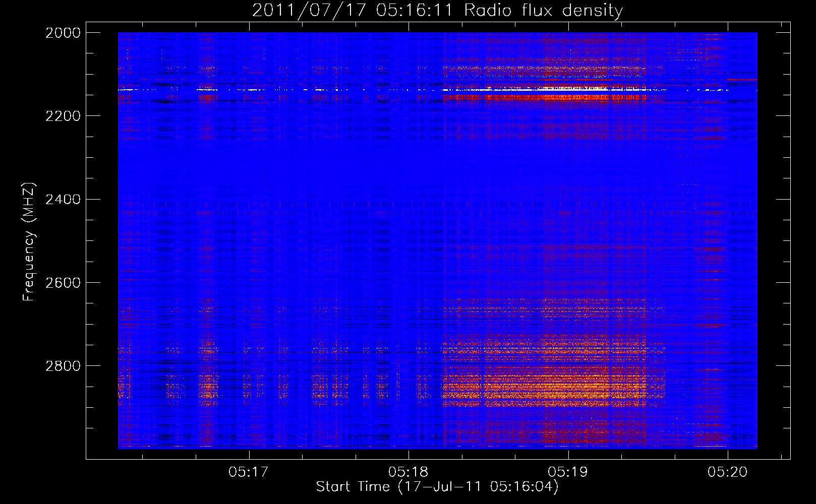Click the 2800 frequency tick label
This screenshot has width=816, height=504.
pos(63,366)
